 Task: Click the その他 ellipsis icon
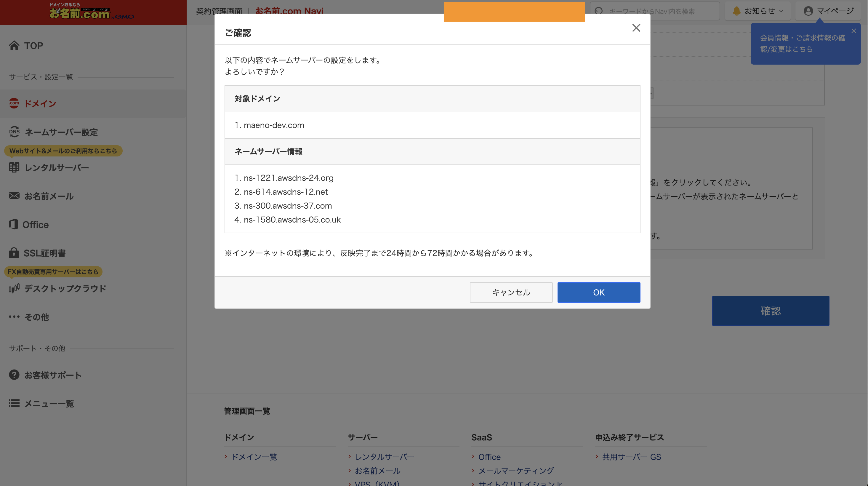14,317
